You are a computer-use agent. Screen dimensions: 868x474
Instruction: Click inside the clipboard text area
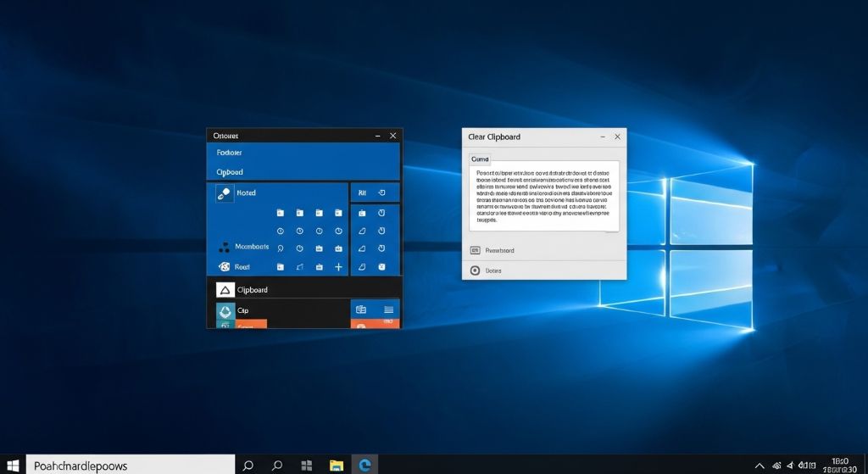(543, 196)
